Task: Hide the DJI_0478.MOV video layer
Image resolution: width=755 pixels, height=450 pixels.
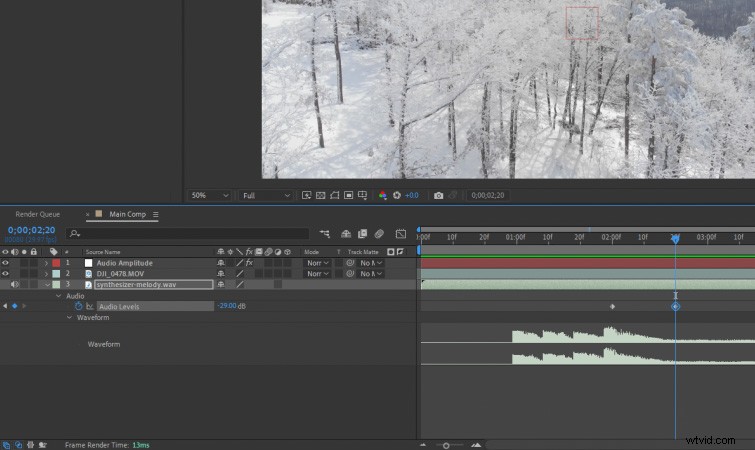Action: (x=5, y=273)
